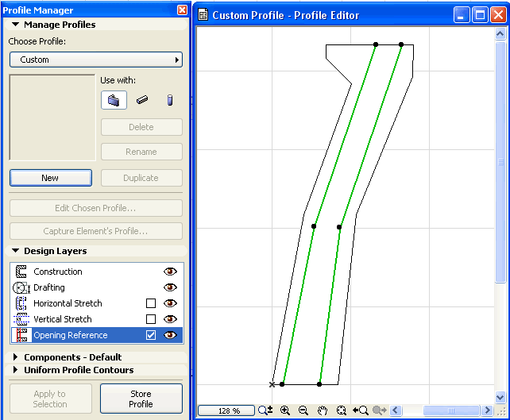Click the New profile button
Image resolution: width=510 pixels, height=420 pixels.
pos(50,178)
